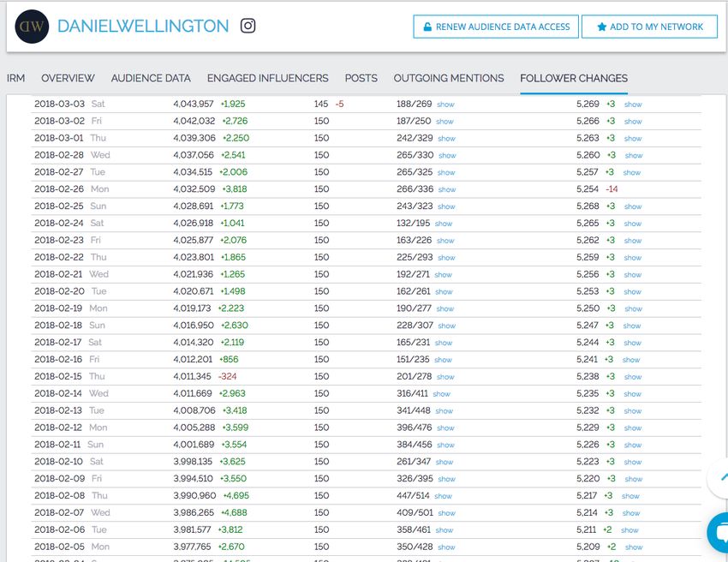The image size is (728, 562).
Task: Click show link beside 5,262
Action: (x=633, y=241)
